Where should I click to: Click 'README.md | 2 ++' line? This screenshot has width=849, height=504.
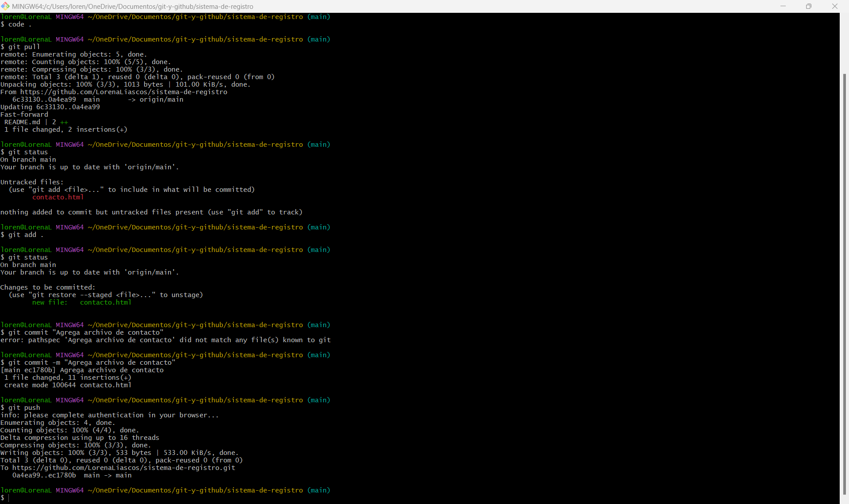click(x=36, y=122)
